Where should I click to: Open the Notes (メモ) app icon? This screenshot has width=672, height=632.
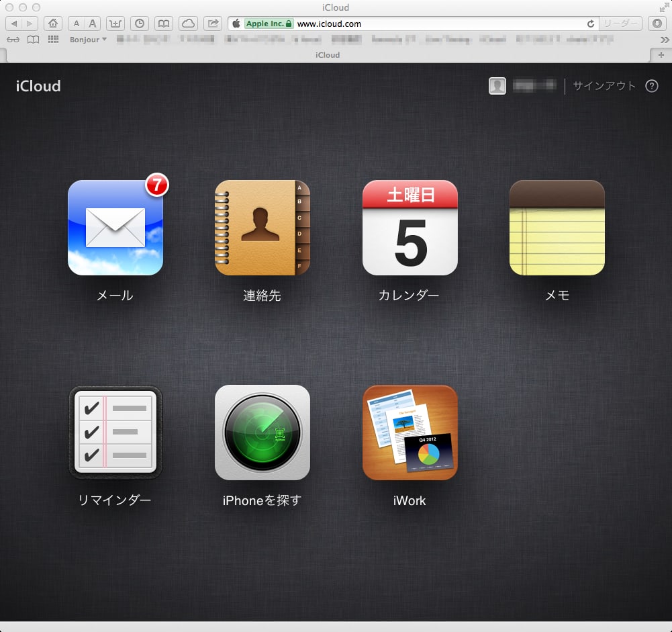click(x=557, y=228)
